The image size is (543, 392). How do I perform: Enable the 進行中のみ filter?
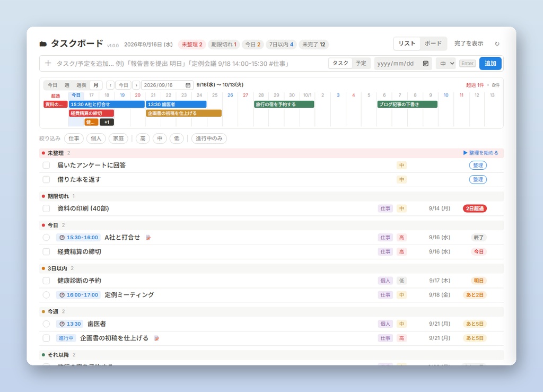pos(209,138)
